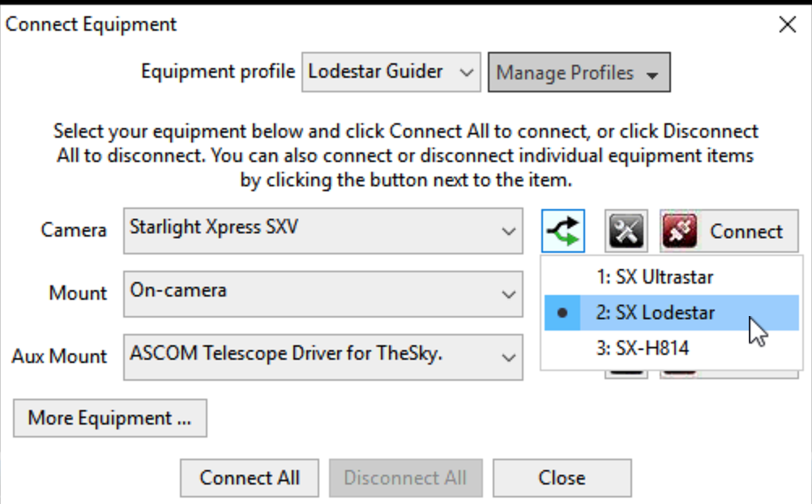Close the Connect Equipment dialog with X
Screen dimensions: 812x504
point(787,24)
